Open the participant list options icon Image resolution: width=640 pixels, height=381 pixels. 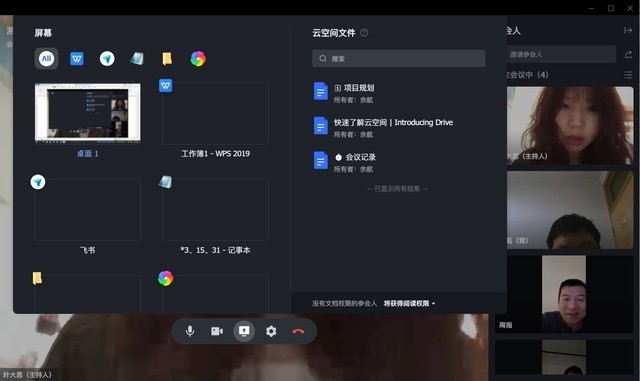628,75
